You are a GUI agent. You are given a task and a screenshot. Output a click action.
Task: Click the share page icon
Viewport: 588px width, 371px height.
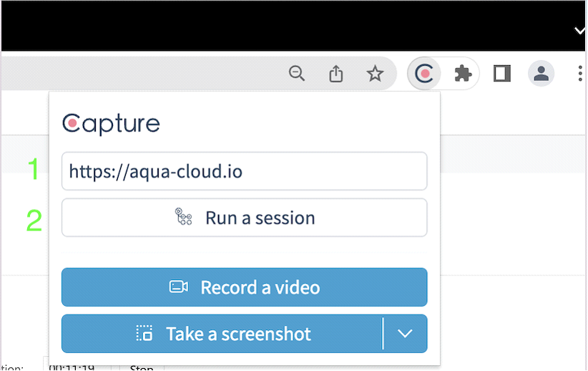click(336, 73)
